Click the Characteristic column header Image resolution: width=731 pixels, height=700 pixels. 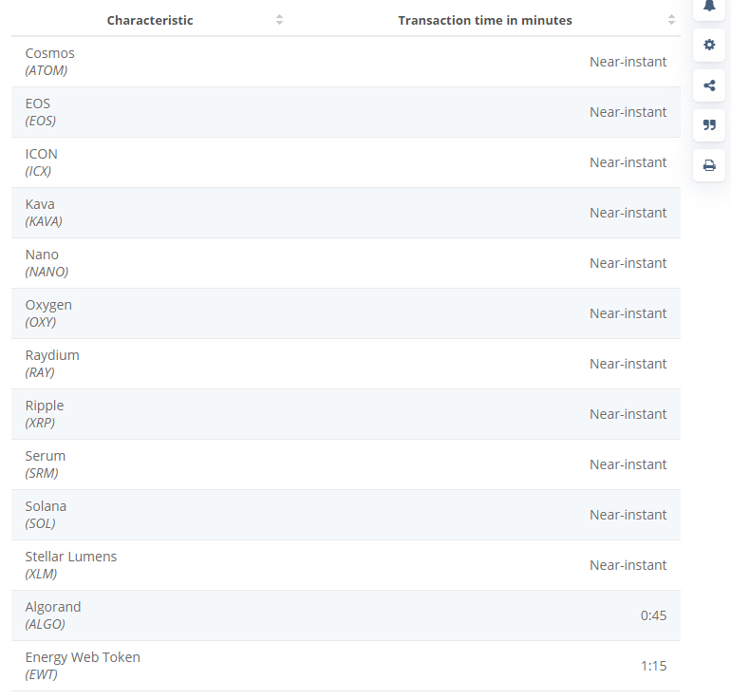click(x=150, y=21)
